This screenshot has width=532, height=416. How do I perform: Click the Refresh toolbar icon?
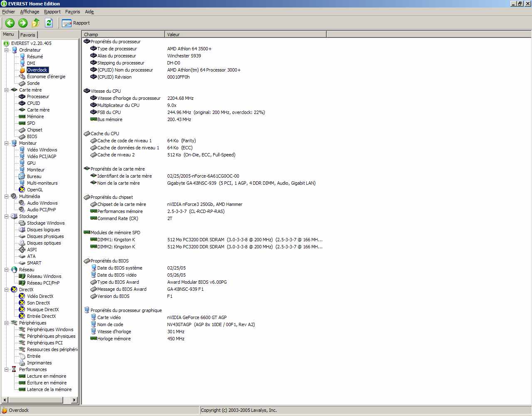49,23
